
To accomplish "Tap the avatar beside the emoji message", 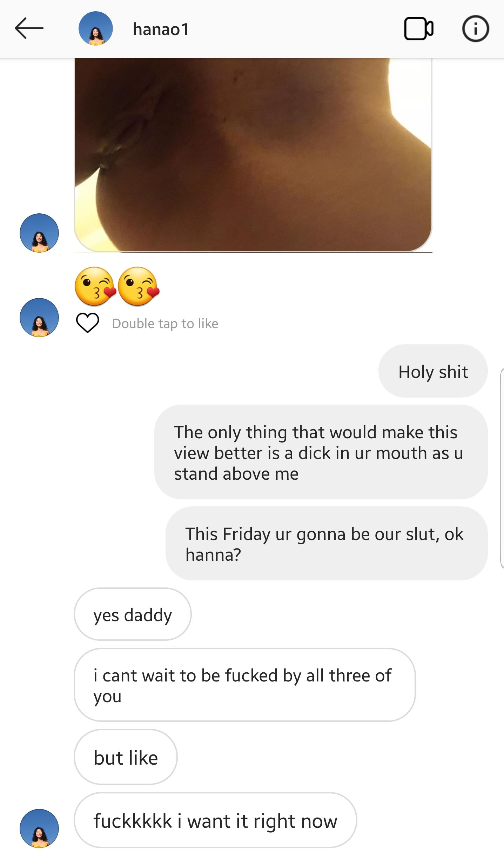I will pyautogui.click(x=39, y=318).
